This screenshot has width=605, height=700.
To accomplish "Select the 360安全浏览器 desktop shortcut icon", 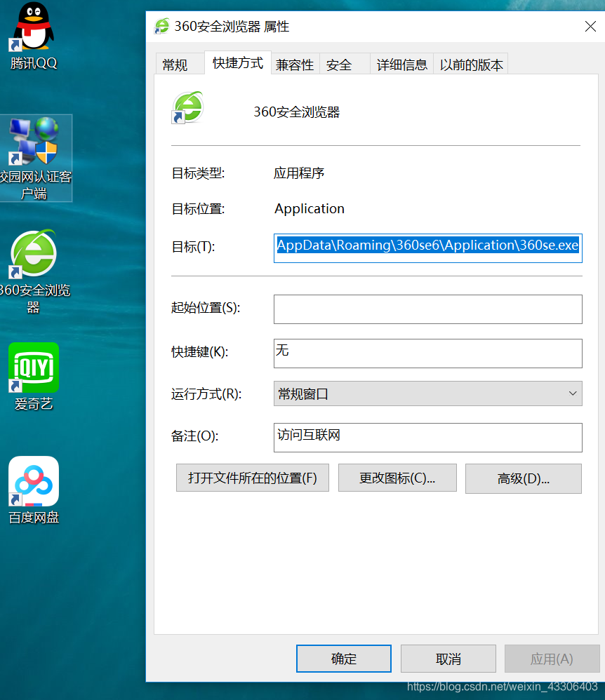I will point(34,271).
